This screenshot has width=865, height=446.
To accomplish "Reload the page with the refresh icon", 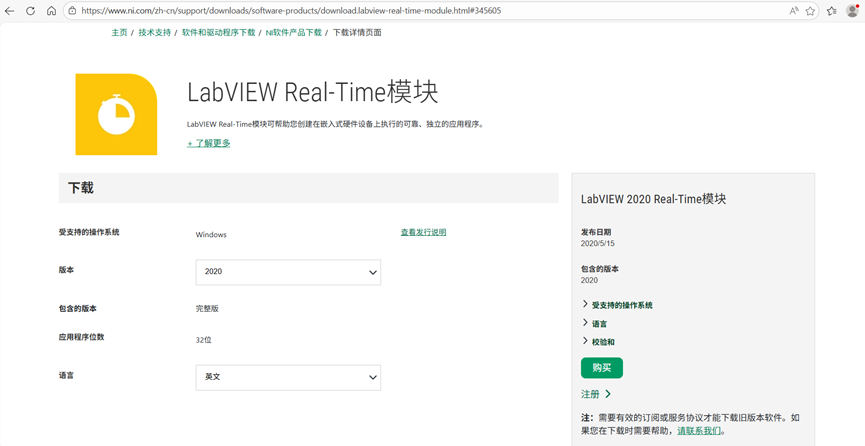I will click(x=31, y=10).
